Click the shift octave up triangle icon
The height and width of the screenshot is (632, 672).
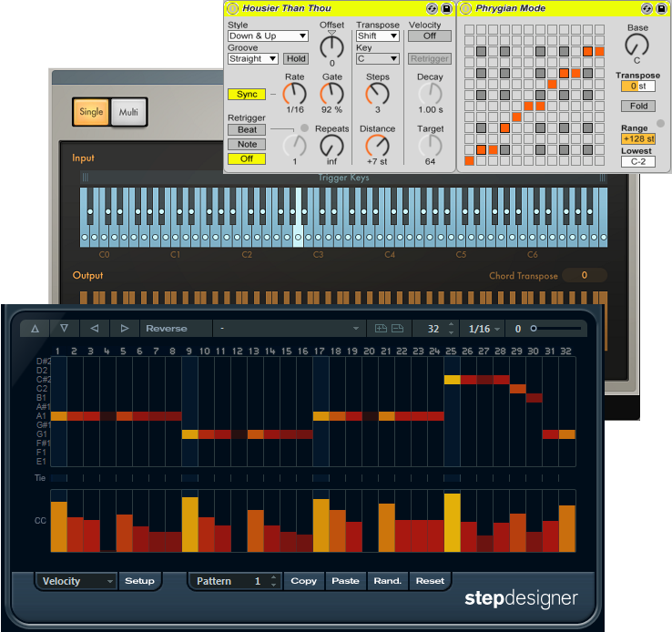[36, 329]
